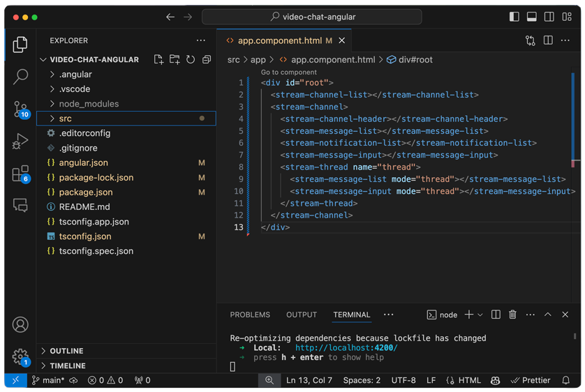Open angular.json file
Screen dimensions: 585x392
126,163
